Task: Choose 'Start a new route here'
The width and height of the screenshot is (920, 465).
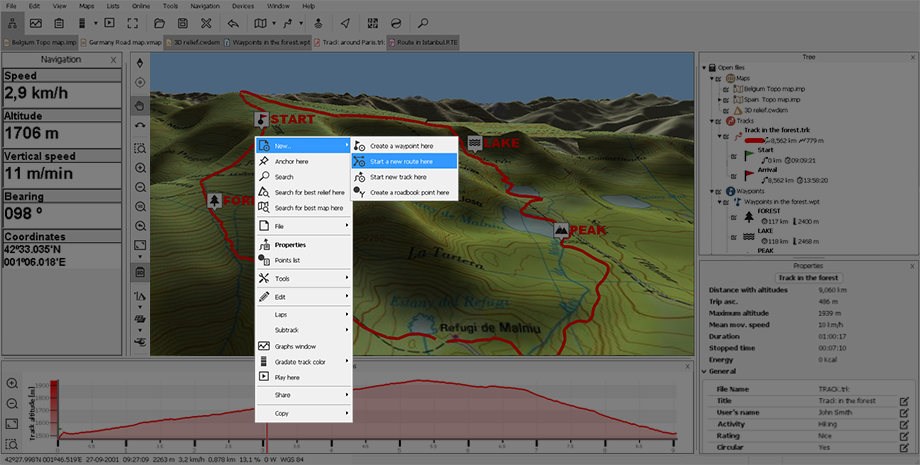Action: click(x=401, y=161)
